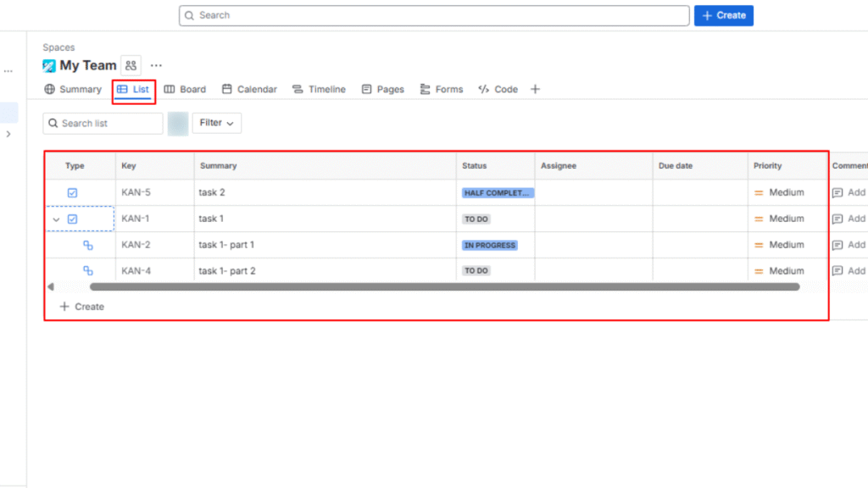Click the My Team space avatar
Viewport: 868px width, 488px height.
click(50, 65)
